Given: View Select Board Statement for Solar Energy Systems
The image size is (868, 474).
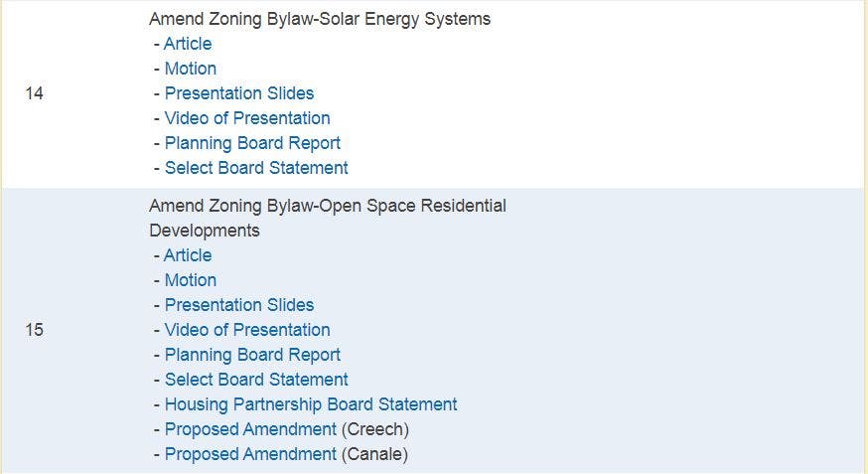Looking at the screenshot, I should click(x=256, y=168).
